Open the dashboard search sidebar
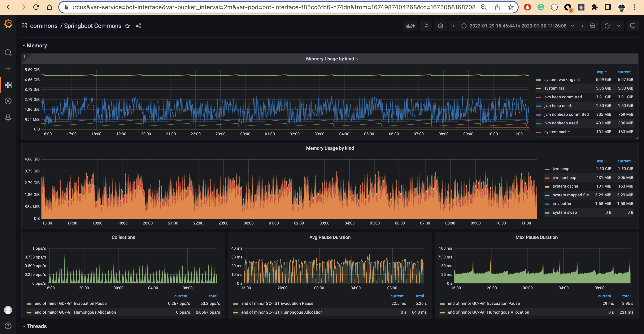This screenshot has height=334, width=644. tap(8, 53)
